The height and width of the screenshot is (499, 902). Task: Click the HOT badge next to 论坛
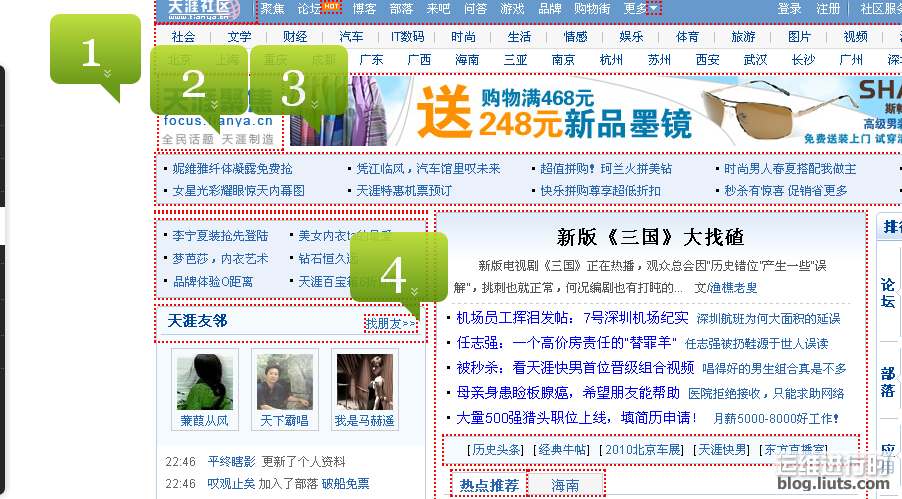[x=332, y=7]
